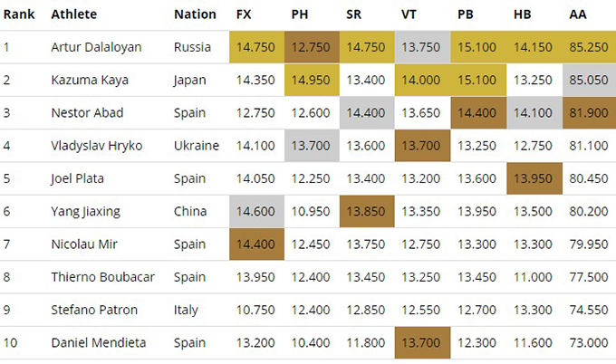
Task: Click Nicolau Mir's bronze 14.400 score
Action: coord(256,244)
